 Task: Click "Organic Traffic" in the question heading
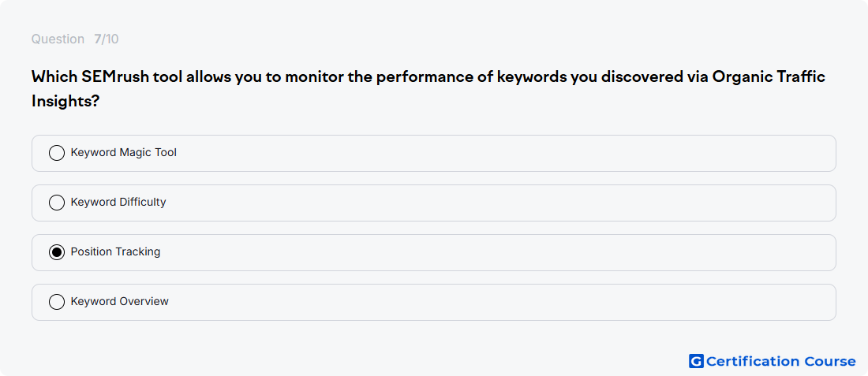click(769, 77)
